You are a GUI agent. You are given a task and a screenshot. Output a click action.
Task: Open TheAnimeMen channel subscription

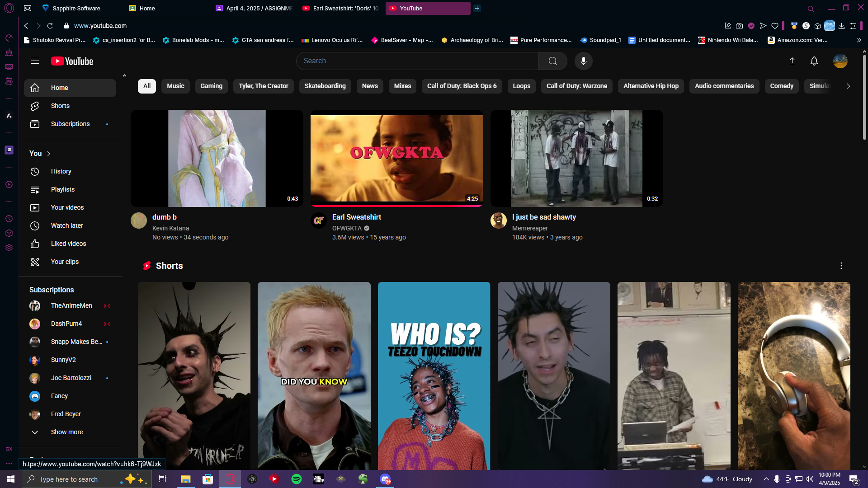[x=70, y=306]
